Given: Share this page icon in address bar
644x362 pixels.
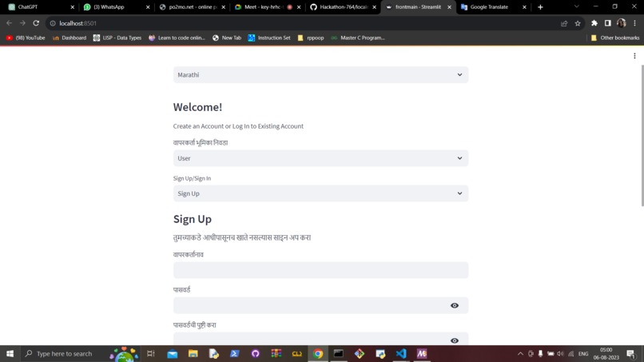Looking at the screenshot, I should 564,23.
